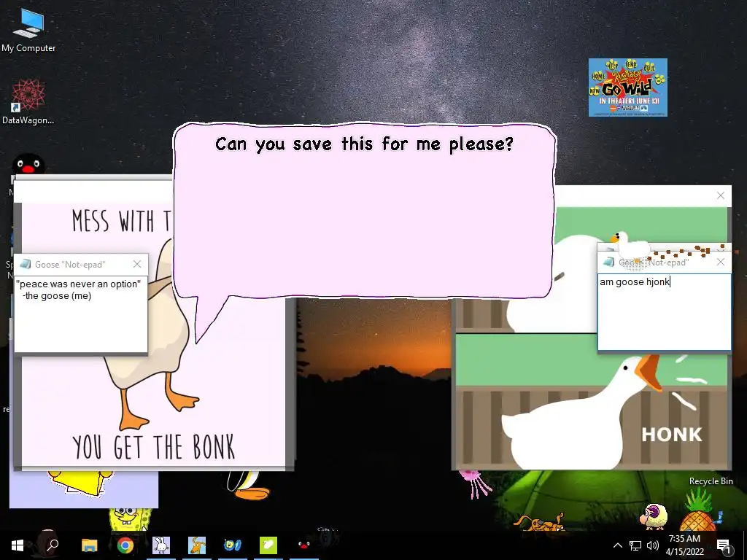This screenshot has width=747, height=560.
Task: Click the 'Can you save this' speech bubble
Action: 364,211
